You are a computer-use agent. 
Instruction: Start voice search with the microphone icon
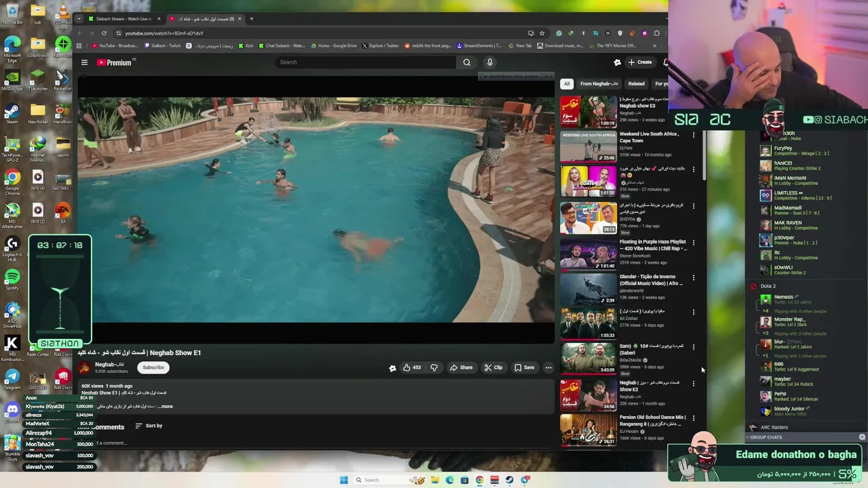(490, 62)
